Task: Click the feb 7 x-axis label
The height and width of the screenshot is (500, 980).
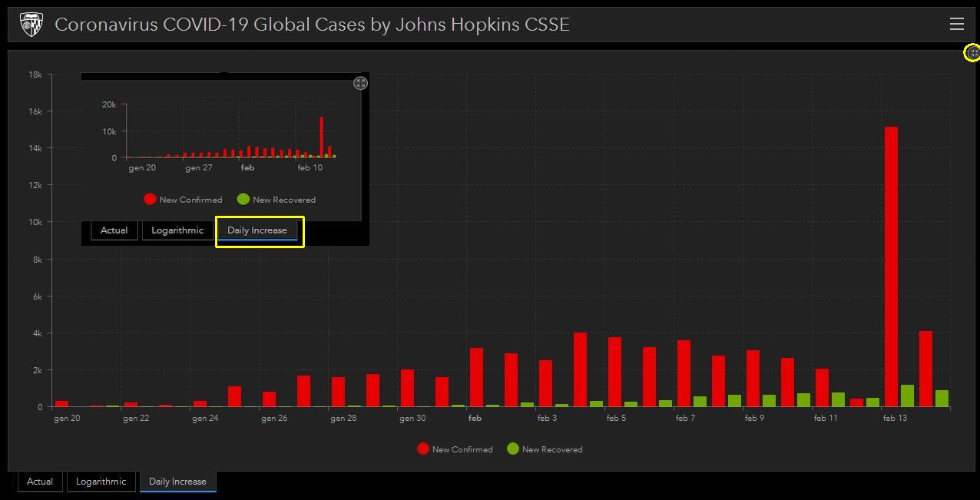Action: point(685,419)
